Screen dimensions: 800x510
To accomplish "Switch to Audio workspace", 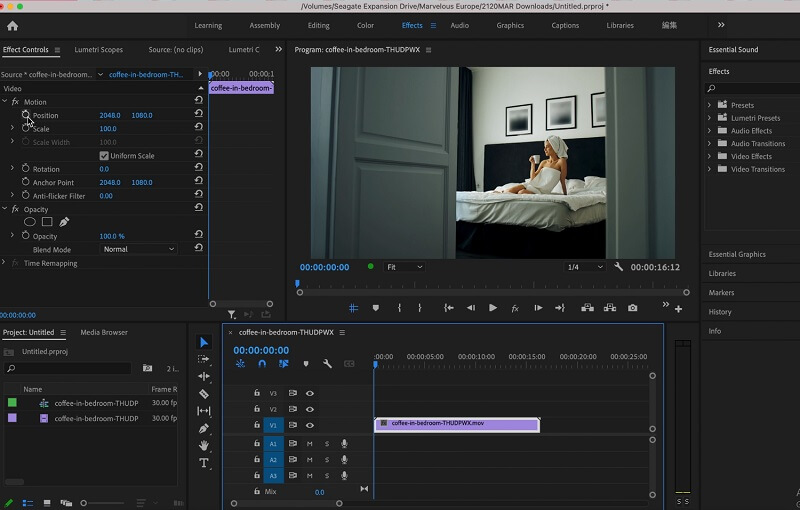I will coord(460,26).
